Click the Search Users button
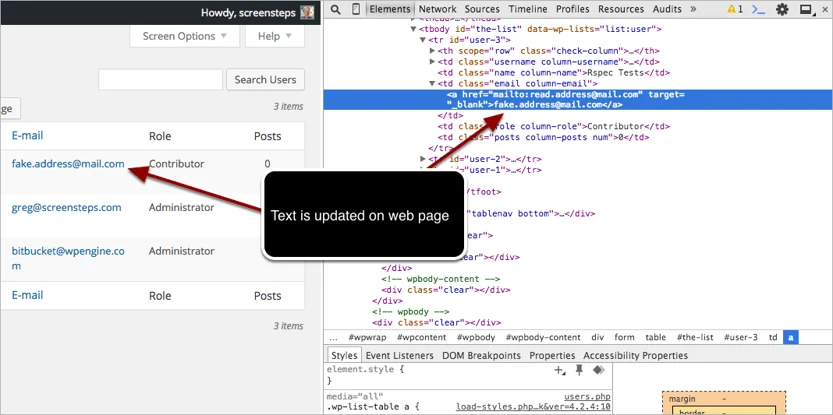Viewport: 833px width, 415px height. (265, 80)
